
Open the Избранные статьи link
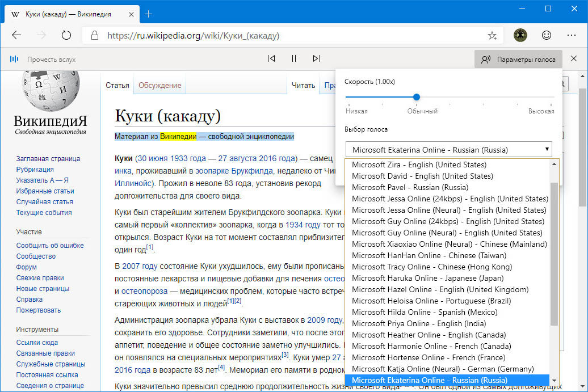(45, 191)
